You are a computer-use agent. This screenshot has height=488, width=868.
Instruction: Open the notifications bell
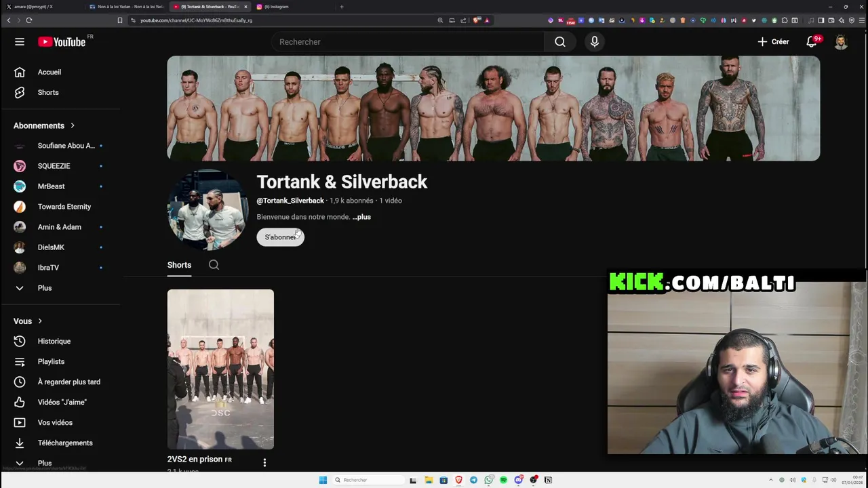pos(812,42)
